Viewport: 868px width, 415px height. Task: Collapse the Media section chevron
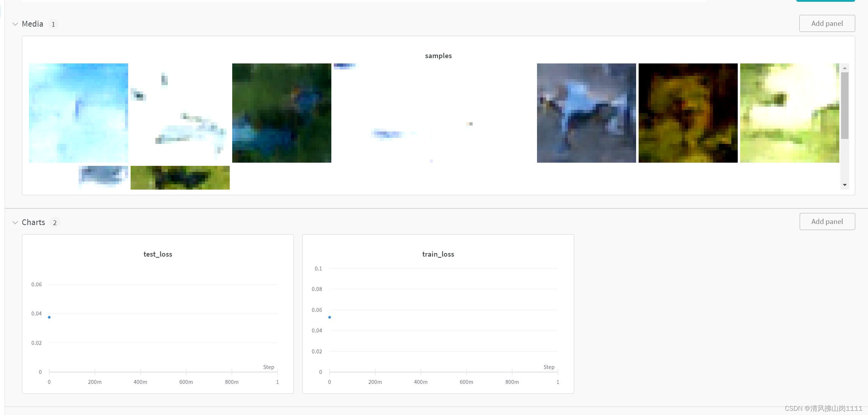(15, 24)
